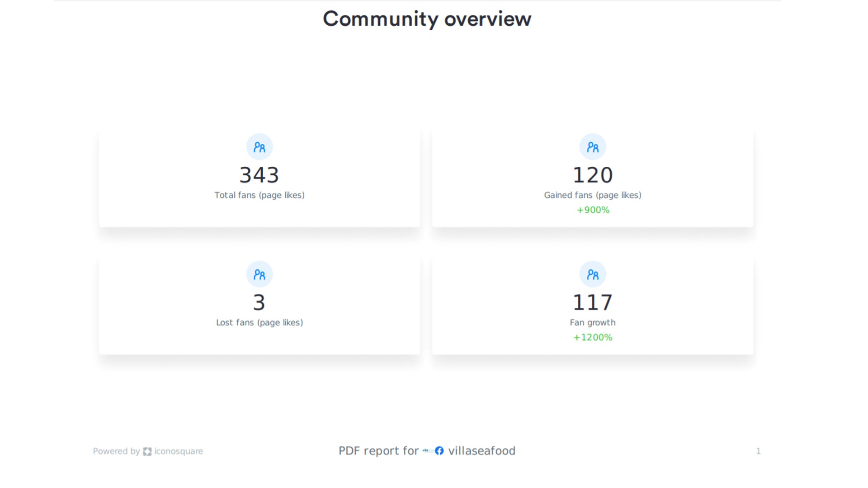Click the Fan growth people icon
This screenshot has height=488, width=868.
(x=592, y=274)
